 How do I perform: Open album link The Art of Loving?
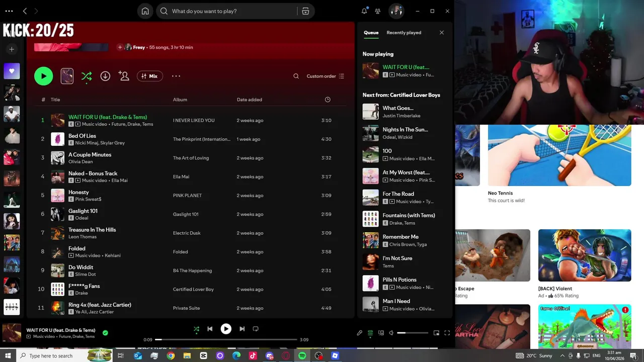coord(191,158)
